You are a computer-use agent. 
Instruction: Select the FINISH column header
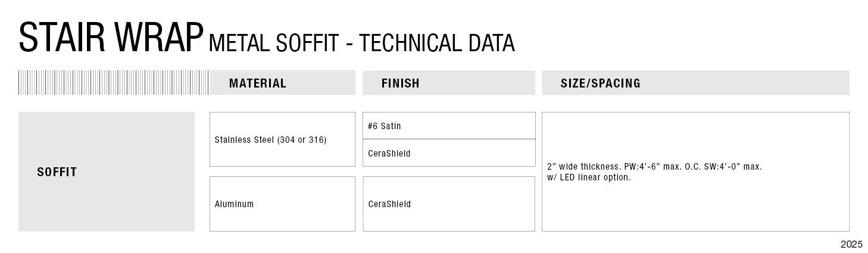click(x=400, y=83)
